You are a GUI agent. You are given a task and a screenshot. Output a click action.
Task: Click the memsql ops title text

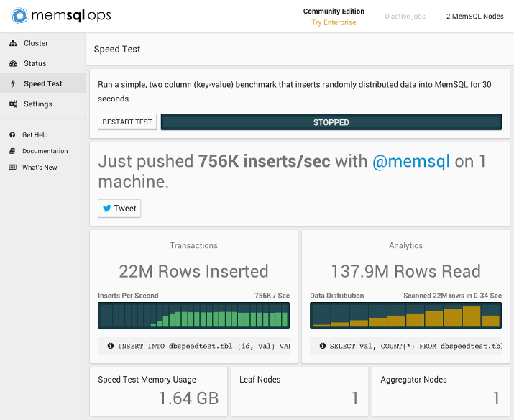point(71,15)
